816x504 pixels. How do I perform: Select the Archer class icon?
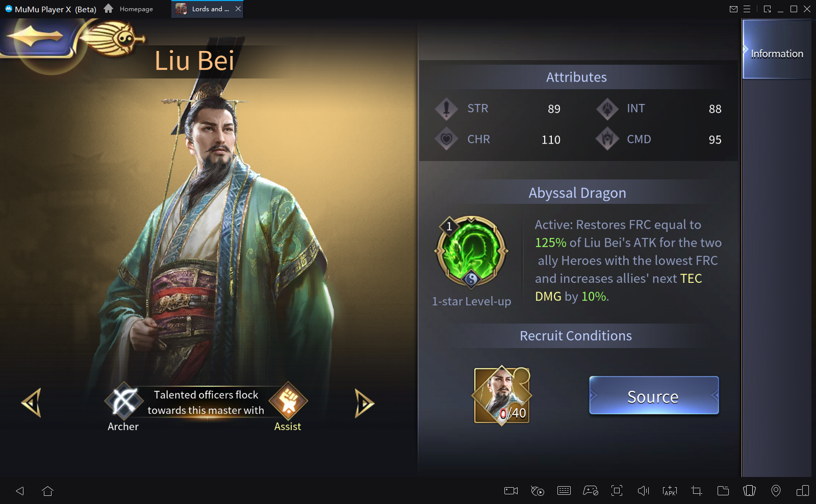click(123, 401)
